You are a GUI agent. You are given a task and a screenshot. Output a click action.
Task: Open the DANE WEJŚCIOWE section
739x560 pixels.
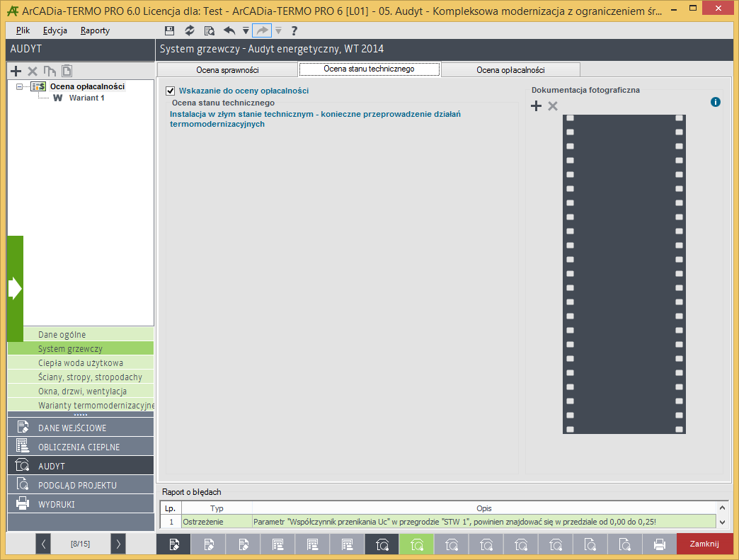(81, 427)
